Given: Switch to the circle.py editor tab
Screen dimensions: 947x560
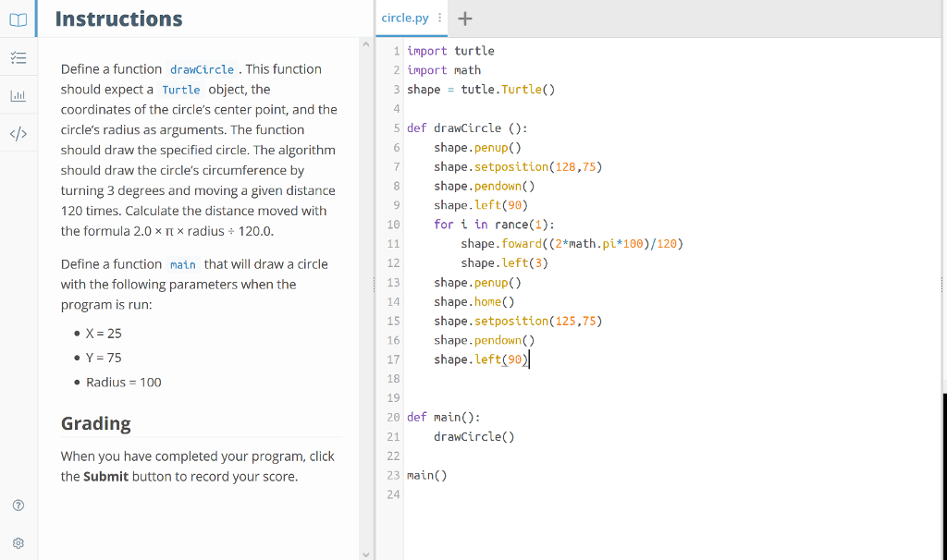Looking at the screenshot, I should coord(404,18).
